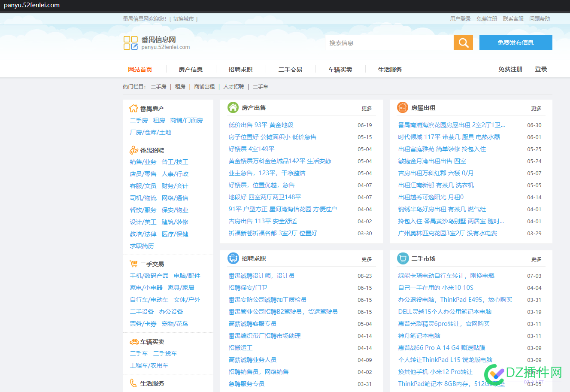Screen dimensions: 570x392
Task: Click the 二手市场 cart icon
Action: tap(403, 258)
